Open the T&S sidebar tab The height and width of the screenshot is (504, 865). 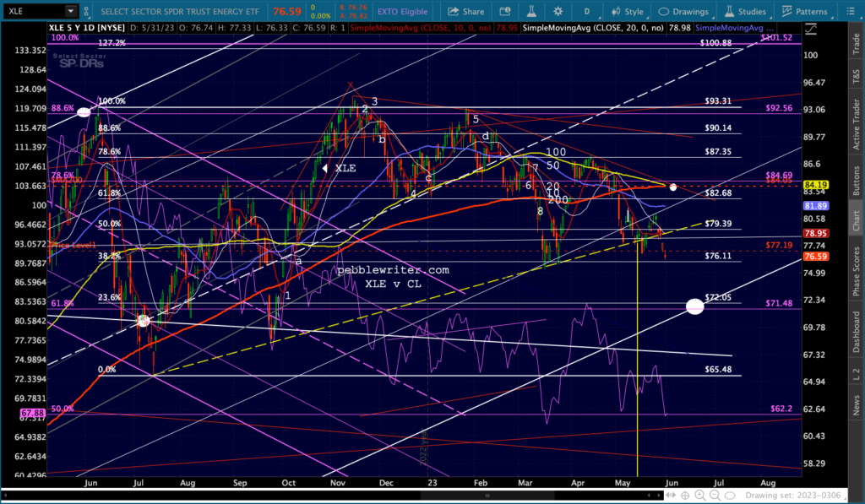tap(857, 75)
